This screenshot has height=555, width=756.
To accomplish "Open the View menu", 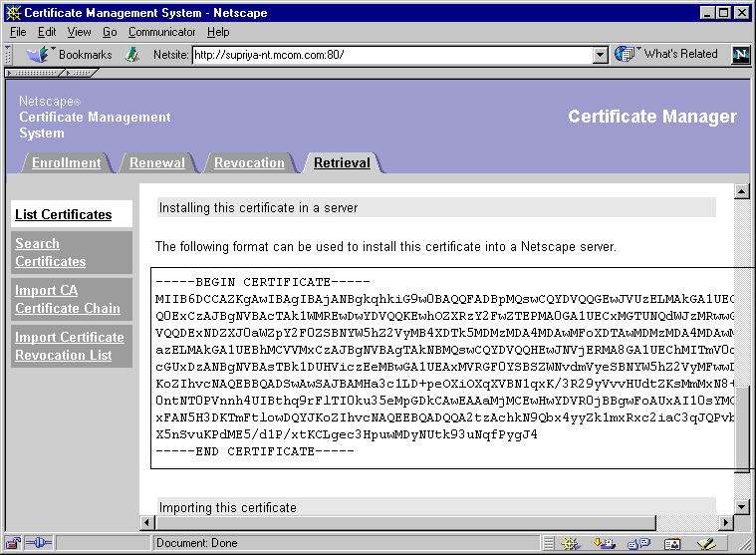I will pyautogui.click(x=79, y=32).
